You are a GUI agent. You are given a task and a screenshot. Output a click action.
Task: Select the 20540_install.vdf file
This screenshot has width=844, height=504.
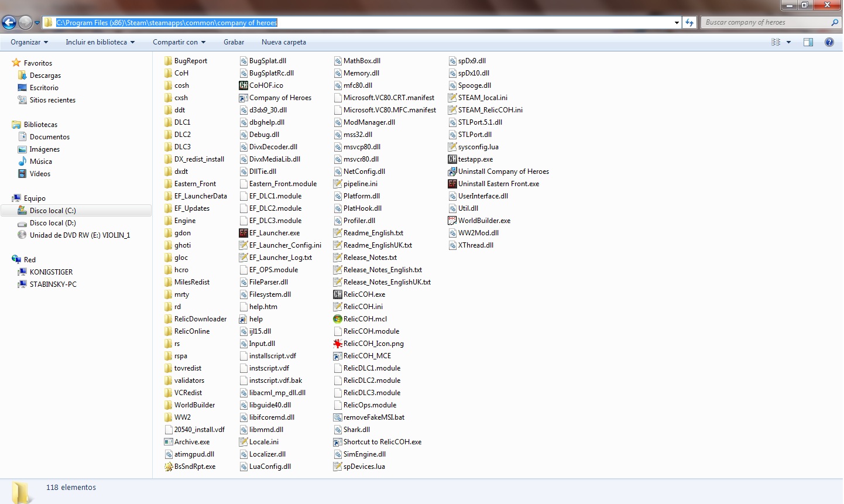195,430
